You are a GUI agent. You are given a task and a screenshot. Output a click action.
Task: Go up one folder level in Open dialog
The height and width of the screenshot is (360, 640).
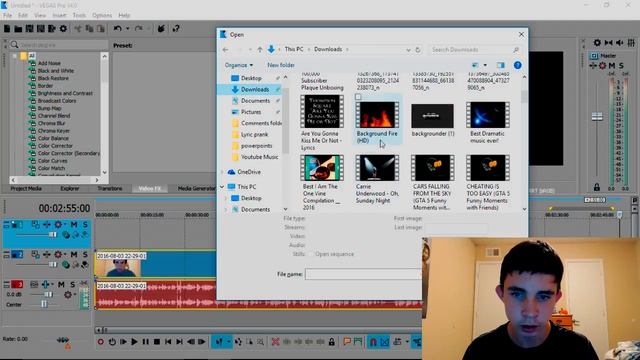pos(260,49)
